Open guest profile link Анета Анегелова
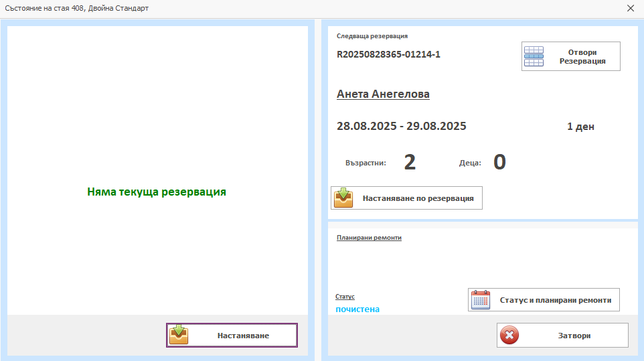The image size is (644, 361). click(x=383, y=94)
